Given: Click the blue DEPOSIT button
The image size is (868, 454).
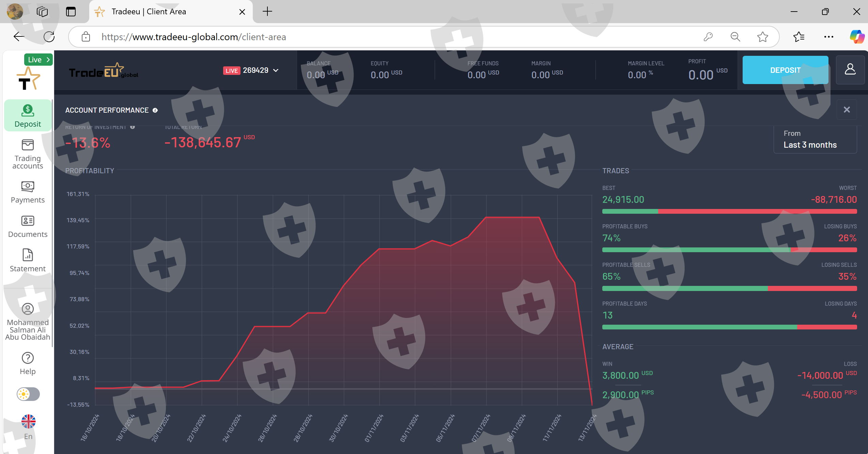Looking at the screenshot, I should point(785,70).
